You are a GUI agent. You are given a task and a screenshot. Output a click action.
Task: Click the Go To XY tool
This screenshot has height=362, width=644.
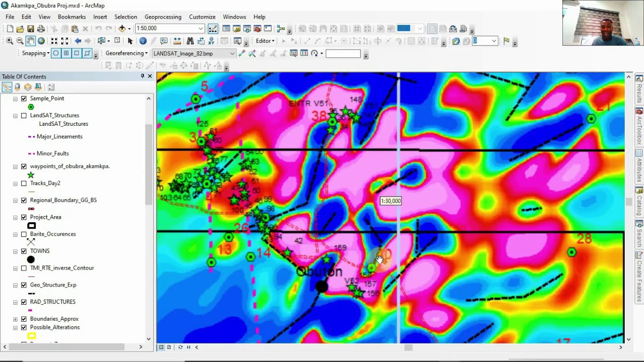(212, 41)
